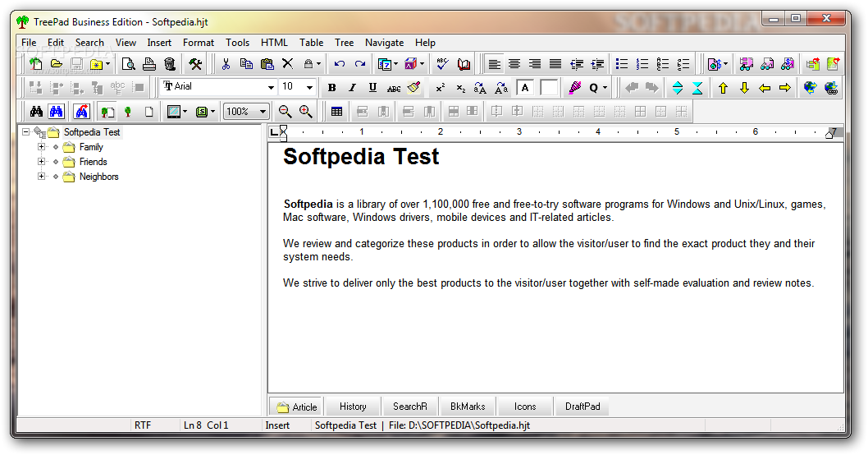Justify the text alignment
Image resolution: width=868 pixels, height=455 pixels.
click(555, 64)
